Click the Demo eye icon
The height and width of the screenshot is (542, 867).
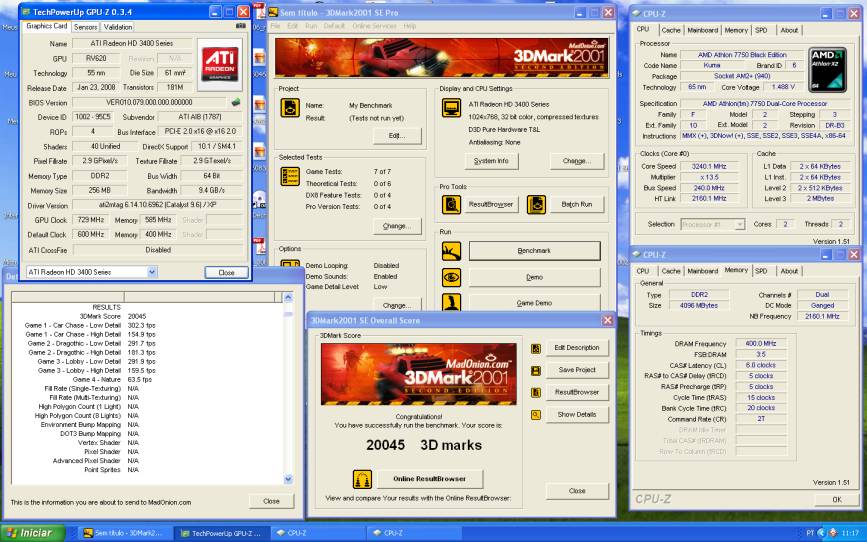[451, 277]
